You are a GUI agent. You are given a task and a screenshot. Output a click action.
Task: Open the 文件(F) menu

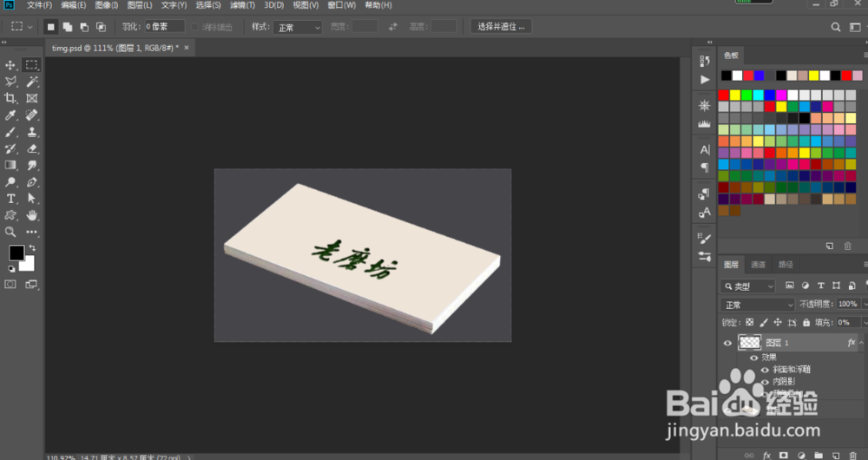[39, 5]
